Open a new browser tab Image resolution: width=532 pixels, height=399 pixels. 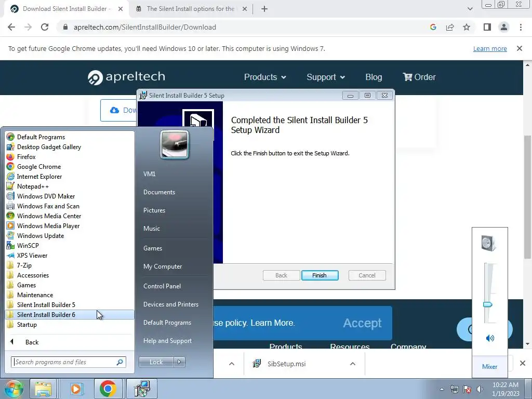point(264,9)
